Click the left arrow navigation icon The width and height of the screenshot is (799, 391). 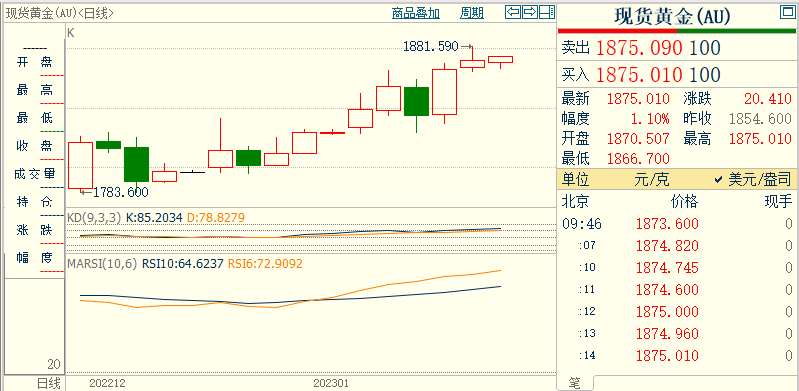(x=513, y=12)
